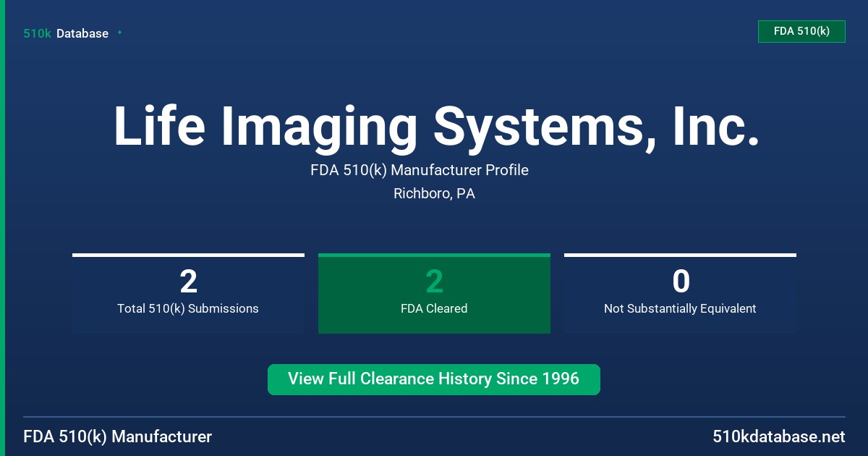The image size is (868, 456).
Task: Click 'FDA 510(k) Manufacturer Profile' subtitle
Action: click(420, 170)
